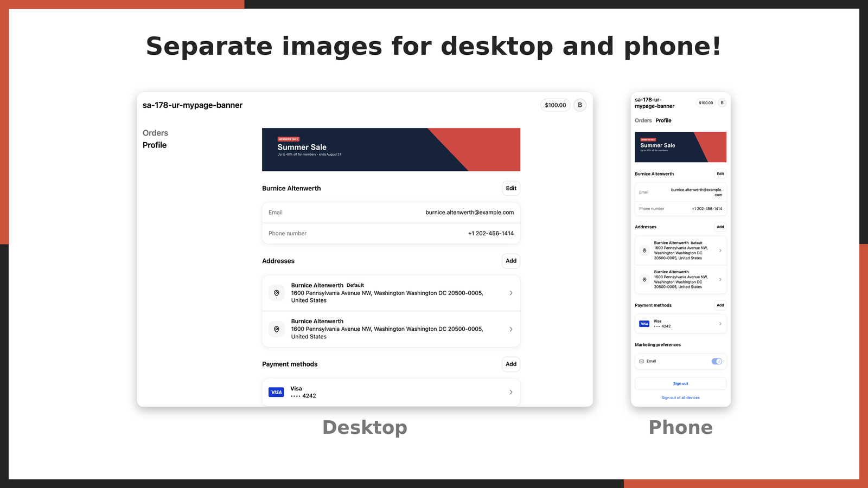The image size is (868, 488).
Task: Click the pin icon of the Default address on Desktop
Action: coord(277,293)
